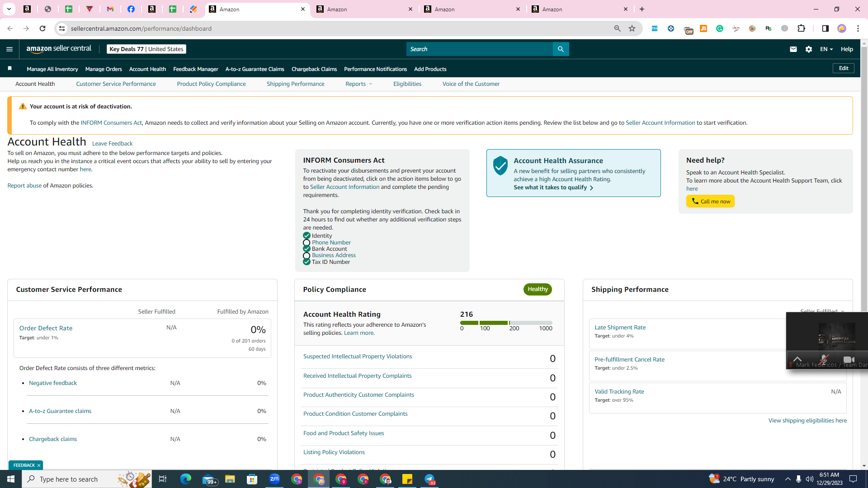Click the Identity verified checkmark
The width and height of the screenshot is (868, 488).
pos(307,236)
